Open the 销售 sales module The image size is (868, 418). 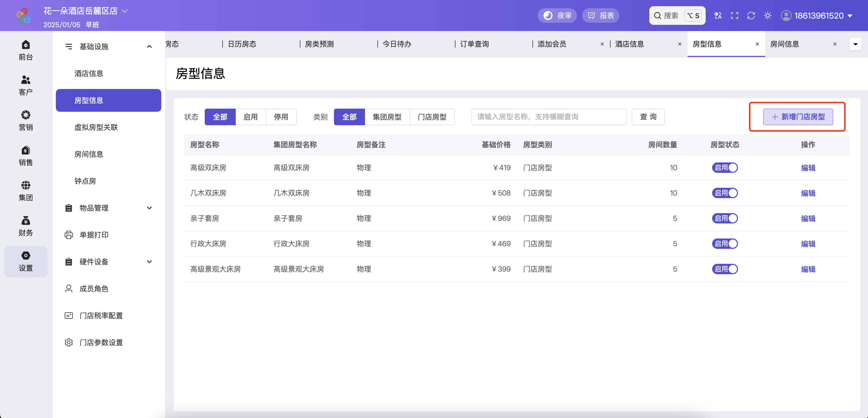26,156
